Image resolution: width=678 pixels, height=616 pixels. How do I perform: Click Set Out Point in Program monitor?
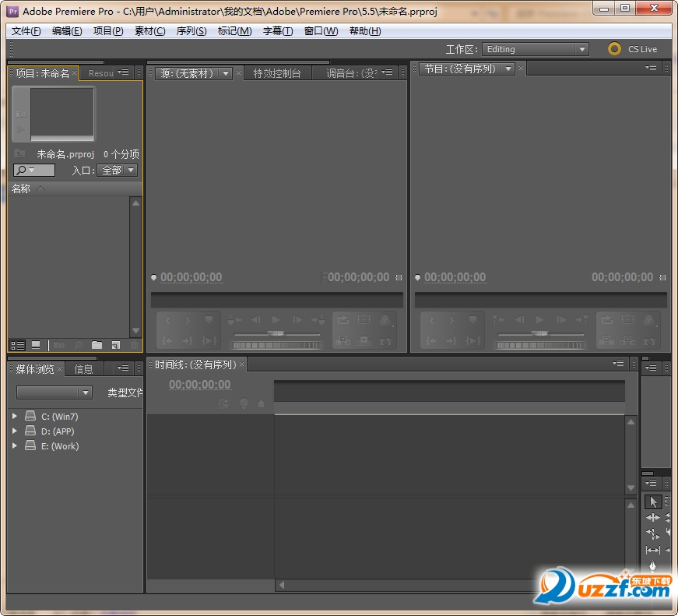pyautogui.click(x=451, y=320)
